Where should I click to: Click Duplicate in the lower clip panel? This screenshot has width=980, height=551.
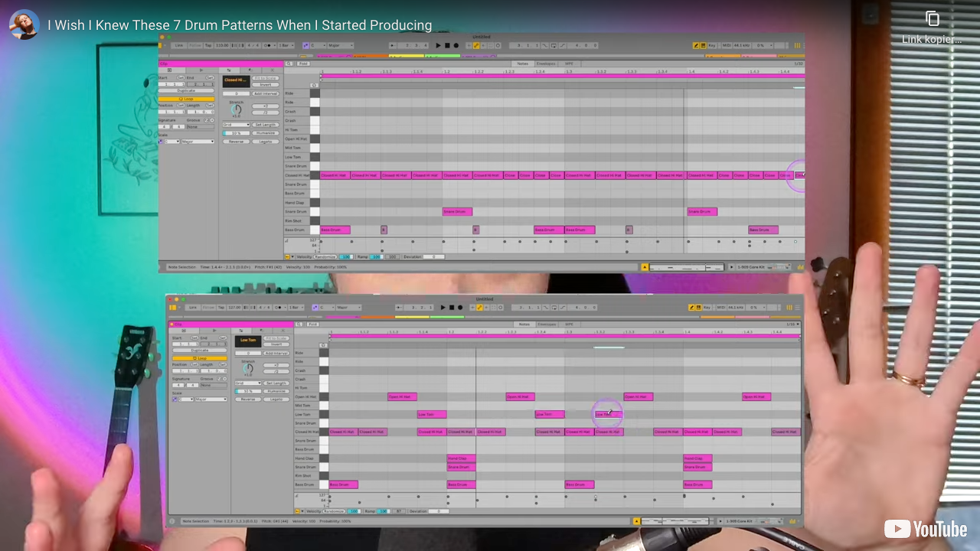200,350
